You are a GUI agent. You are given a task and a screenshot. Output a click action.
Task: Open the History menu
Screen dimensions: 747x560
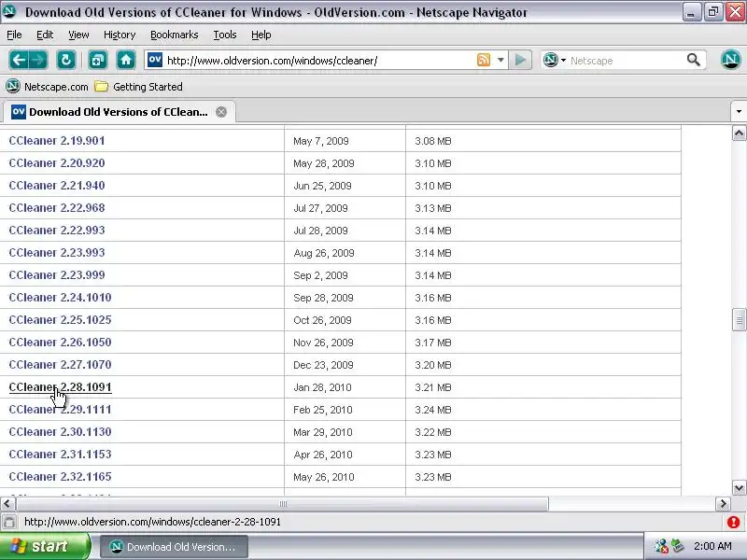(120, 35)
